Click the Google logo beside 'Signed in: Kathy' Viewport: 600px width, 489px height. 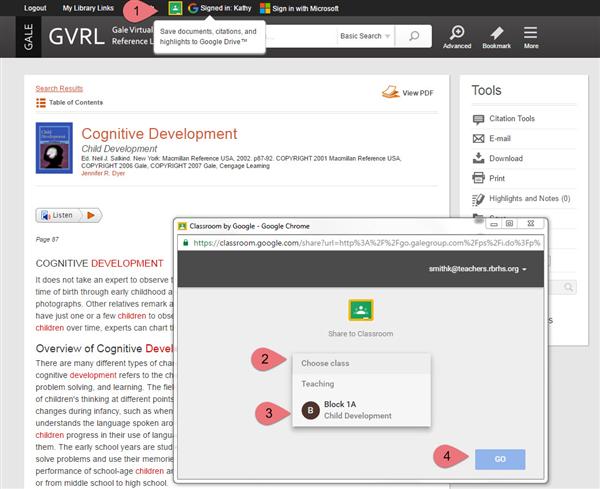[x=193, y=8]
